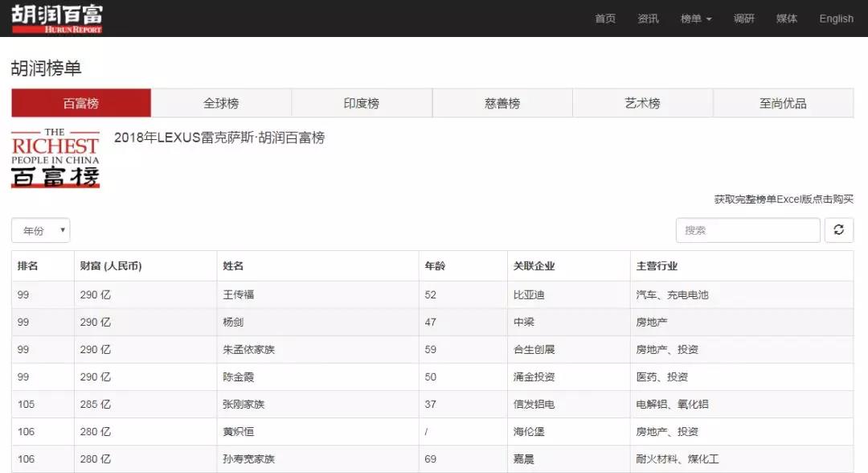Go to 首页 in the navigation bar
The image size is (868, 473).
(605, 19)
